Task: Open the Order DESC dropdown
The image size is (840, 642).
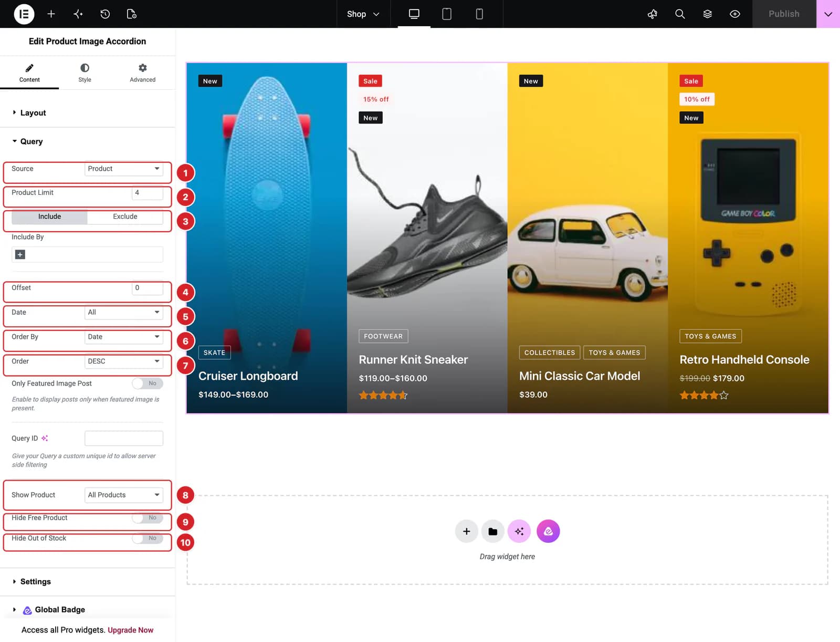Action: coord(124,361)
